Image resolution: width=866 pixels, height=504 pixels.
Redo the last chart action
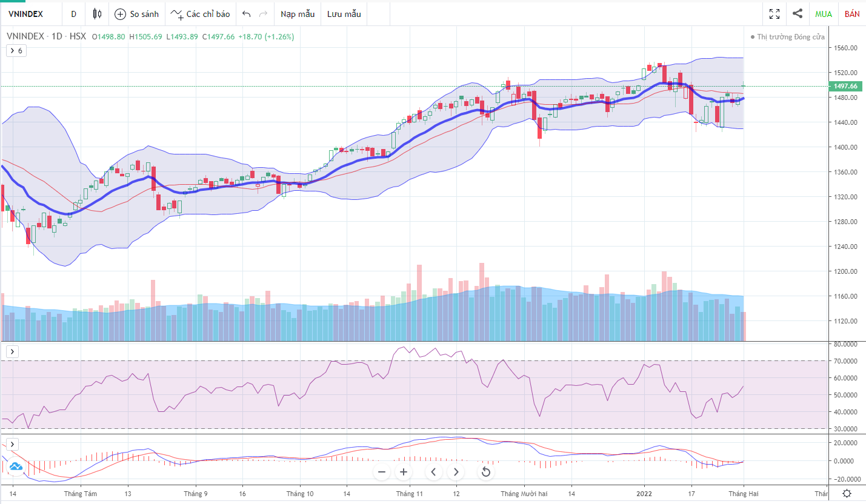[263, 13]
